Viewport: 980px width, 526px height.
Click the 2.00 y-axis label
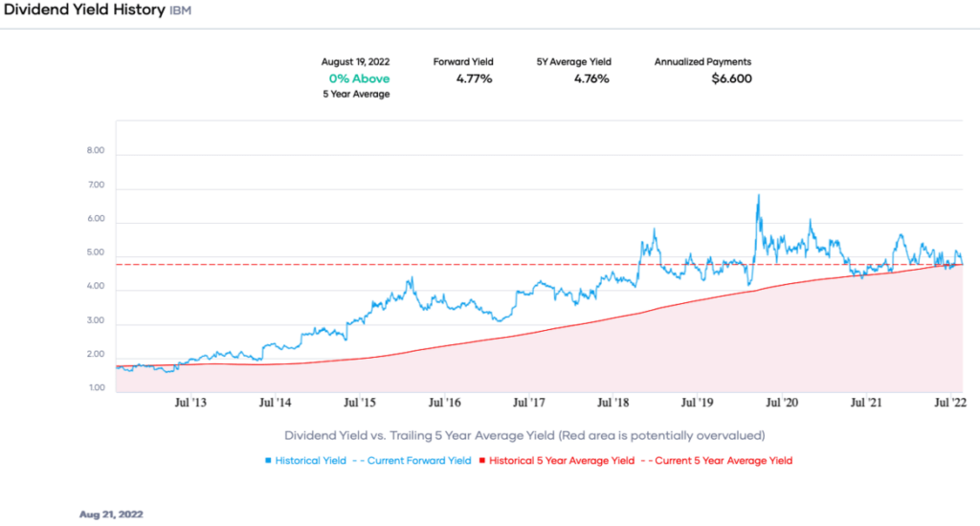pos(96,354)
